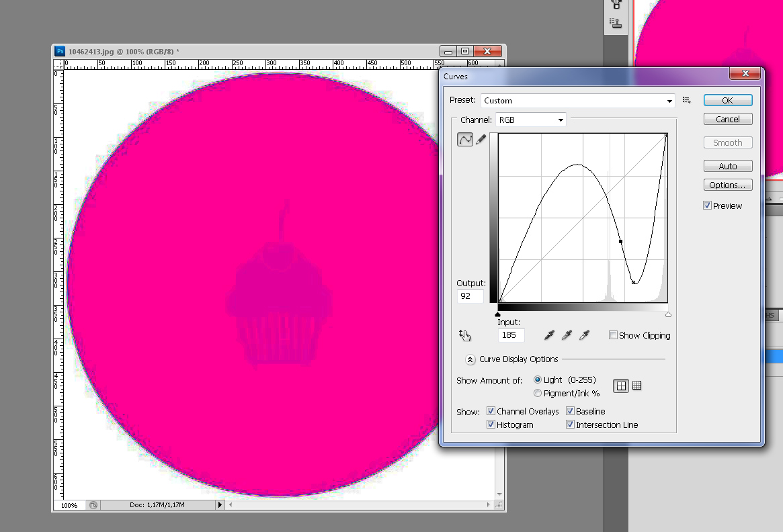
Task: Uncheck the Preview checkbox
Action: pyautogui.click(x=707, y=206)
